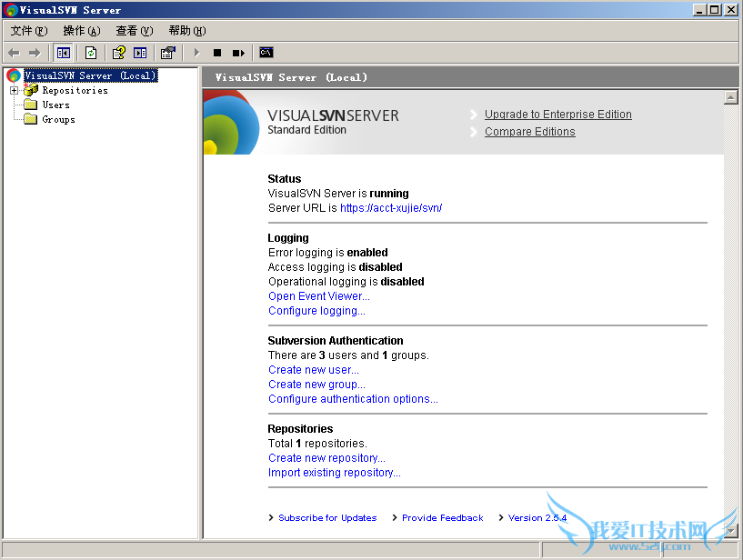The image size is (743, 560).
Task: Click the Back arrow in the toolbar
Action: [x=15, y=53]
